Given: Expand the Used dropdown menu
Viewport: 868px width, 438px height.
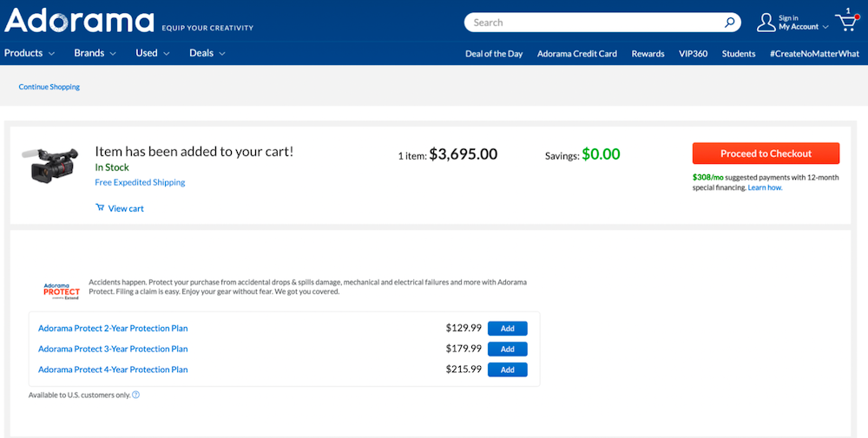Looking at the screenshot, I should (152, 53).
